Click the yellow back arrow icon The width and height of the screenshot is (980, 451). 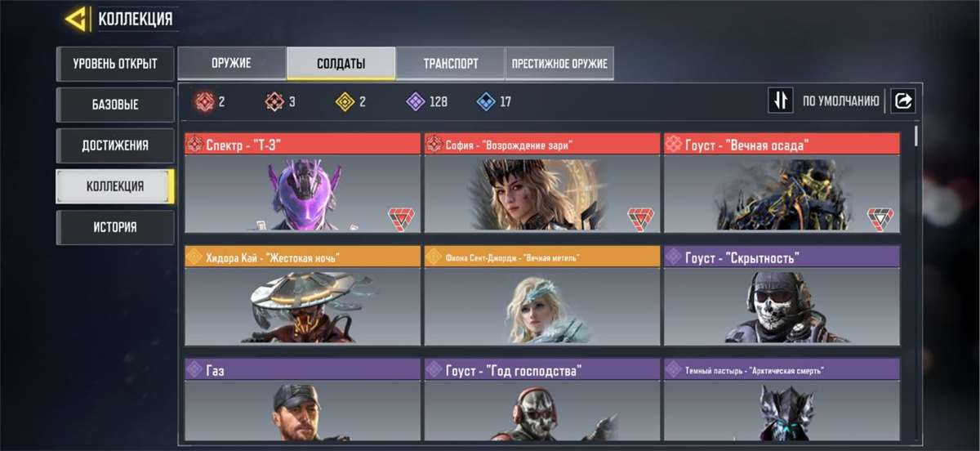(76, 18)
